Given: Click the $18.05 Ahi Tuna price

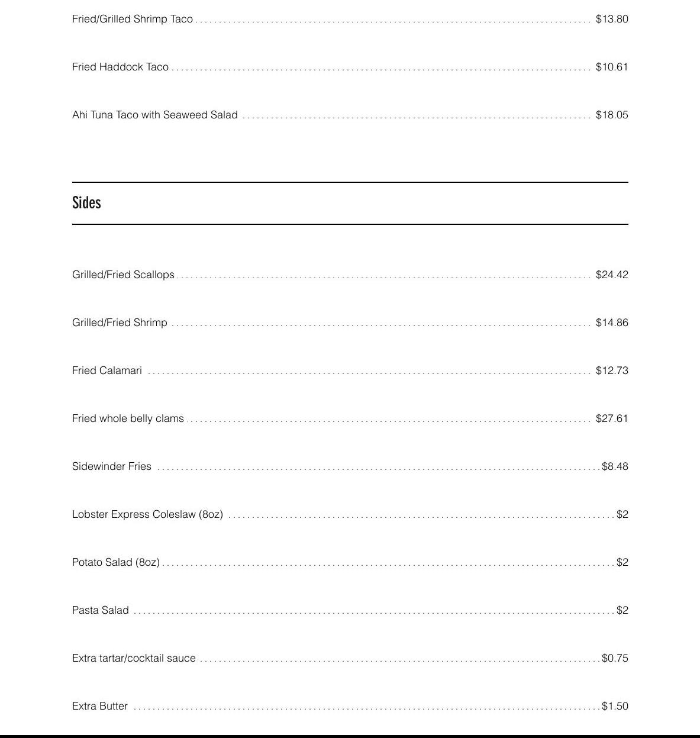Looking at the screenshot, I should coord(612,115).
